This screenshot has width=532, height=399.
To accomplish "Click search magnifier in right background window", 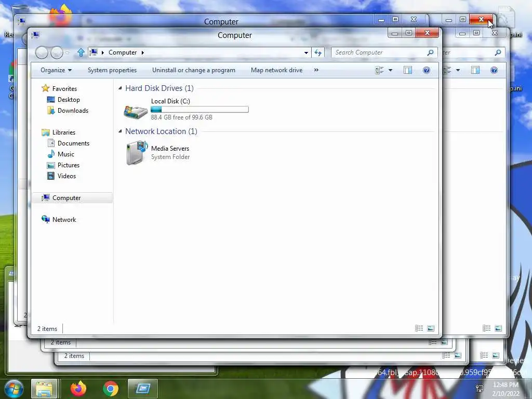I will (498, 52).
